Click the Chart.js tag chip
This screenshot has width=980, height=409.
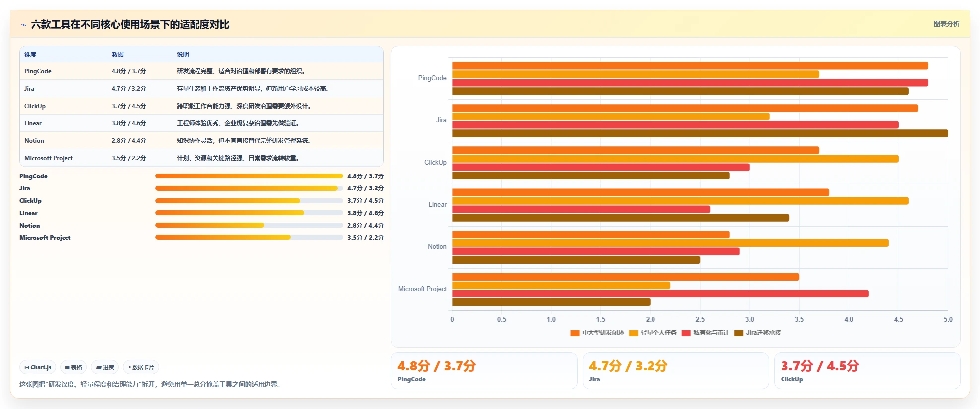(x=38, y=367)
